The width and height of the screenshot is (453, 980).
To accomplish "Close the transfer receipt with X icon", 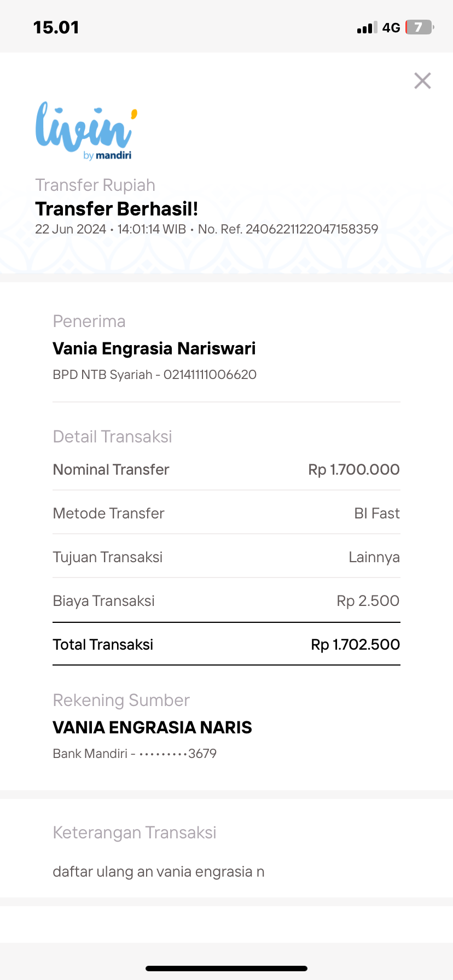I will tap(422, 81).
